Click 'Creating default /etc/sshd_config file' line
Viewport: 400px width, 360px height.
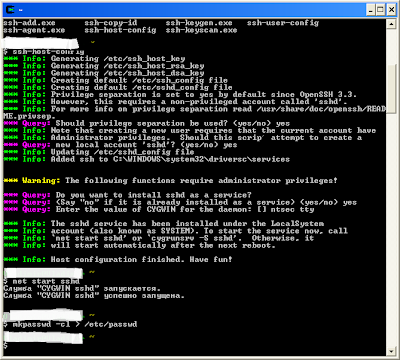pos(118,87)
